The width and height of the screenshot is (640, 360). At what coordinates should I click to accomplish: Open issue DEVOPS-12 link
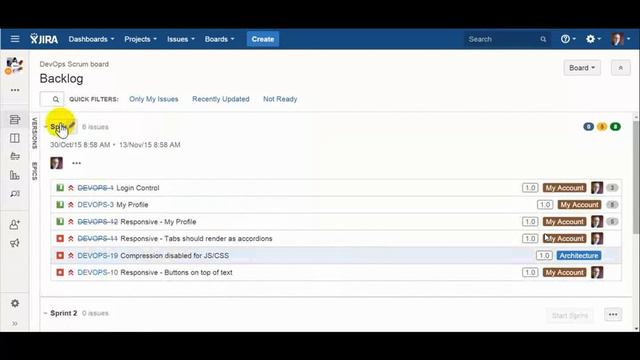pos(98,222)
